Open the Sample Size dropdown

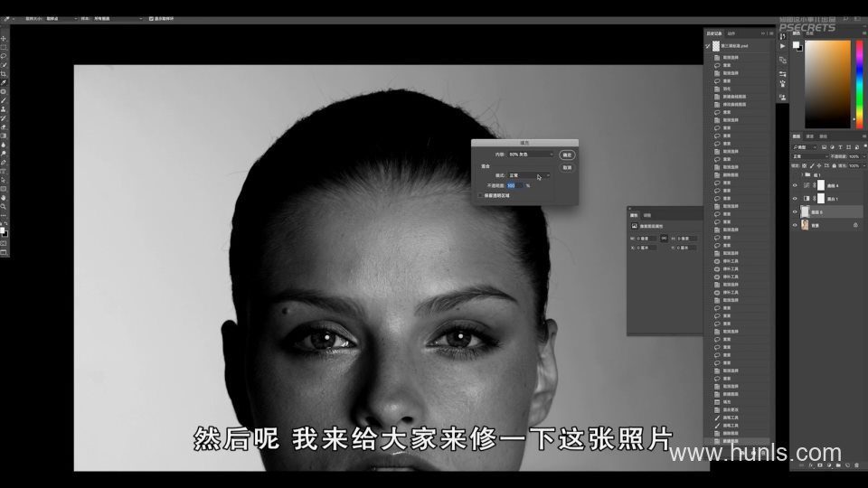click(61, 19)
